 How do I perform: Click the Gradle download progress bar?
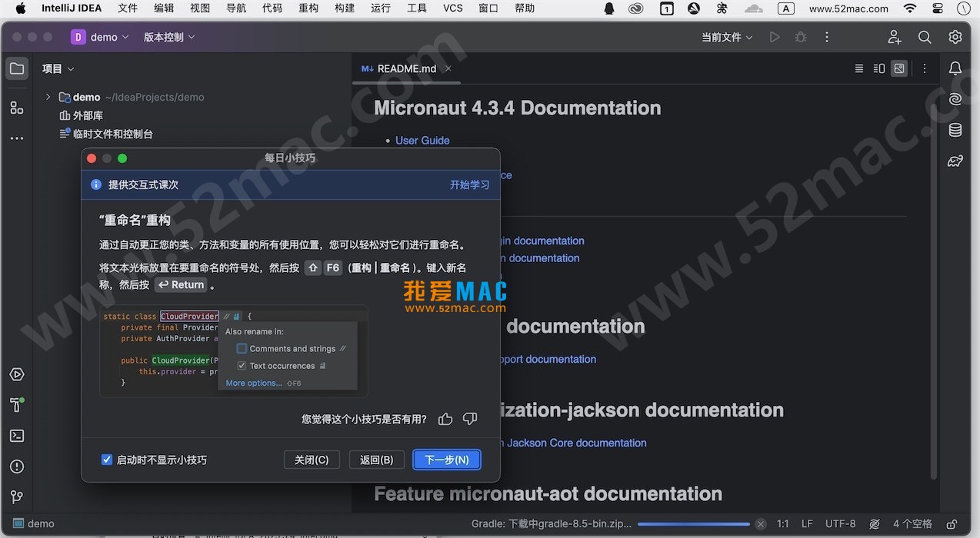coord(695,524)
